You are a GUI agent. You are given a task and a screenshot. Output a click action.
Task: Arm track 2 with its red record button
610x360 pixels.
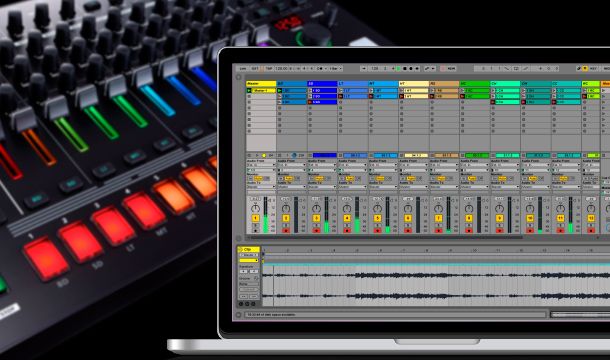286,230
